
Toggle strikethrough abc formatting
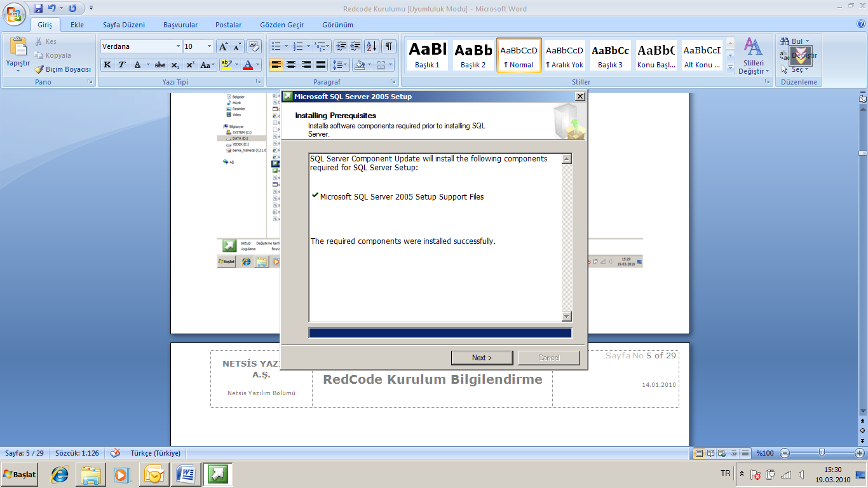pyautogui.click(x=160, y=65)
